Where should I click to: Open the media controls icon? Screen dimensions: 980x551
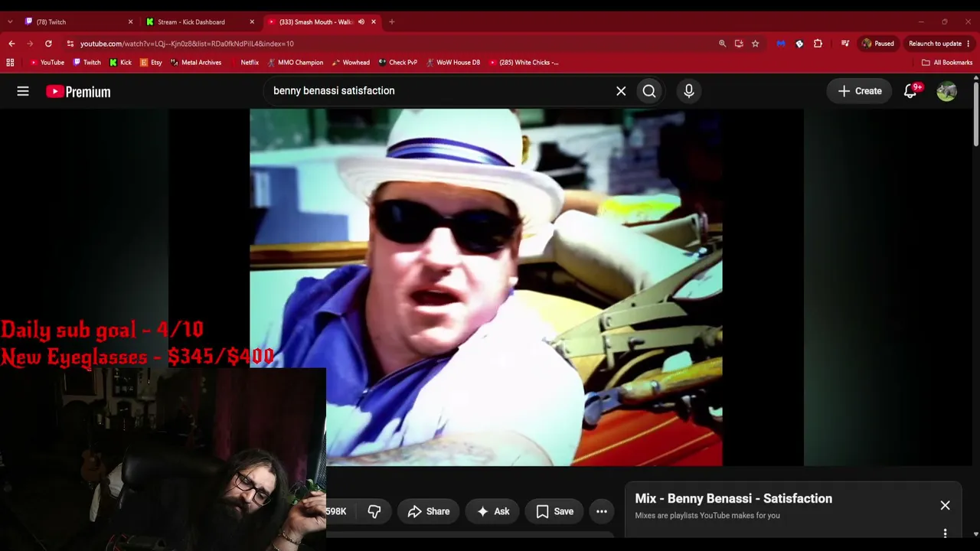(x=845, y=44)
